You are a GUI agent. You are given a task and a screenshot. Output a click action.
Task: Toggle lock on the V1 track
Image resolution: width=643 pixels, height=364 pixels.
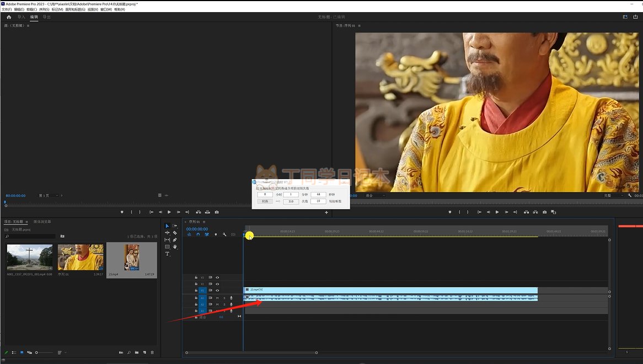pos(196,290)
